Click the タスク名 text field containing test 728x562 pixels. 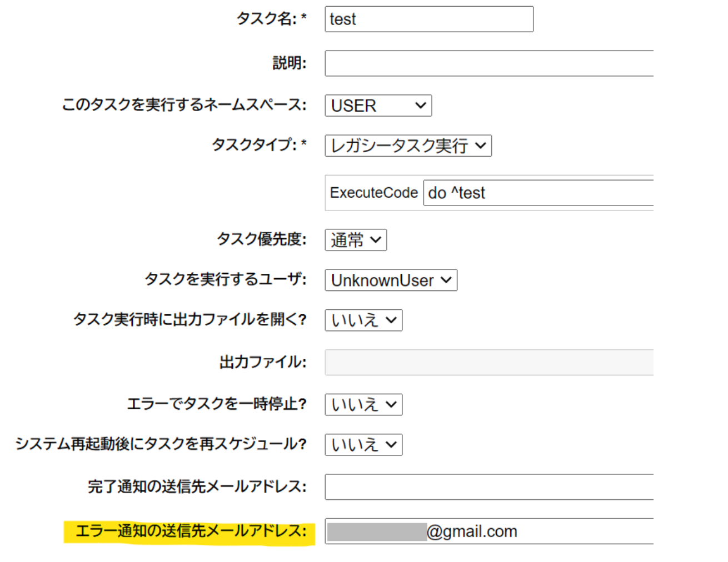tap(428, 19)
